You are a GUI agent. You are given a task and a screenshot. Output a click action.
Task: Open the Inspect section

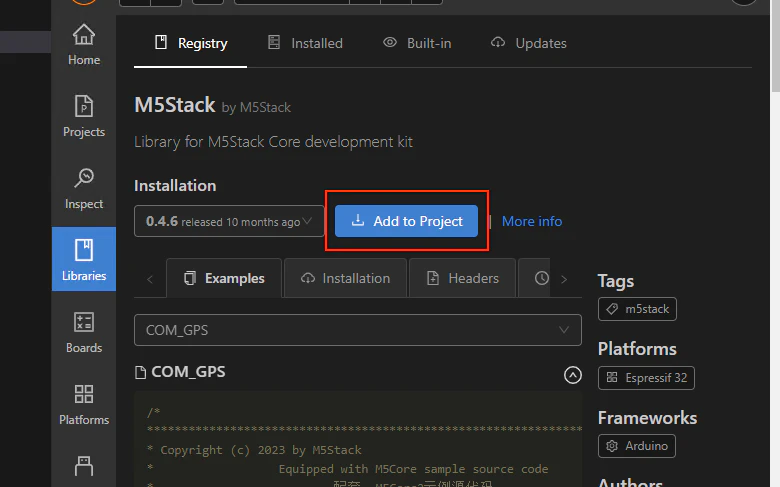click(x=84, y=189)
